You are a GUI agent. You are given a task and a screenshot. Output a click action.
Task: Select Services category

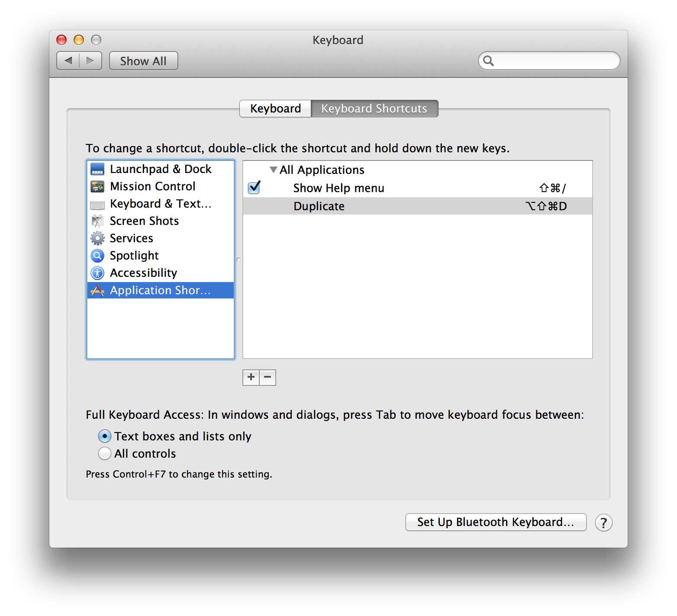click(x=161, y=238)
